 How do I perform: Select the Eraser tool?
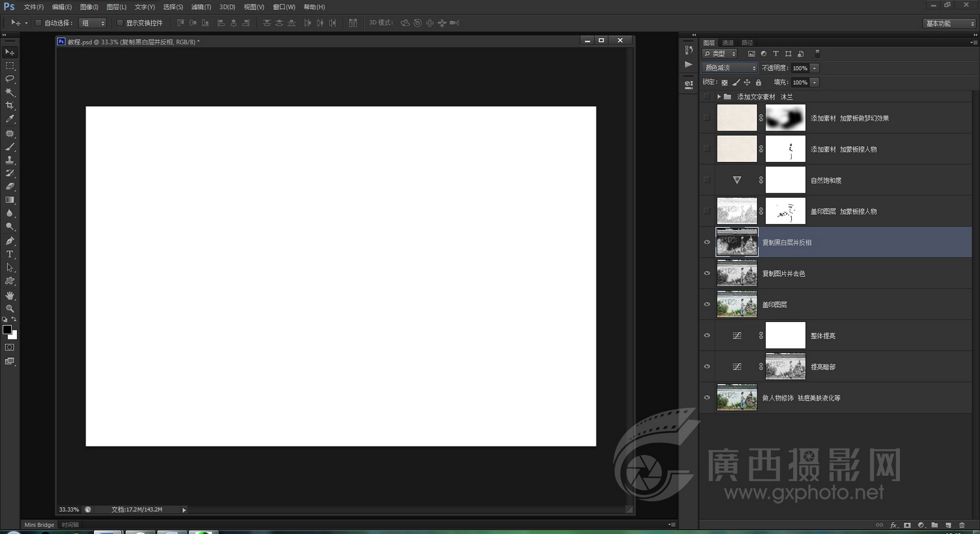10,187
